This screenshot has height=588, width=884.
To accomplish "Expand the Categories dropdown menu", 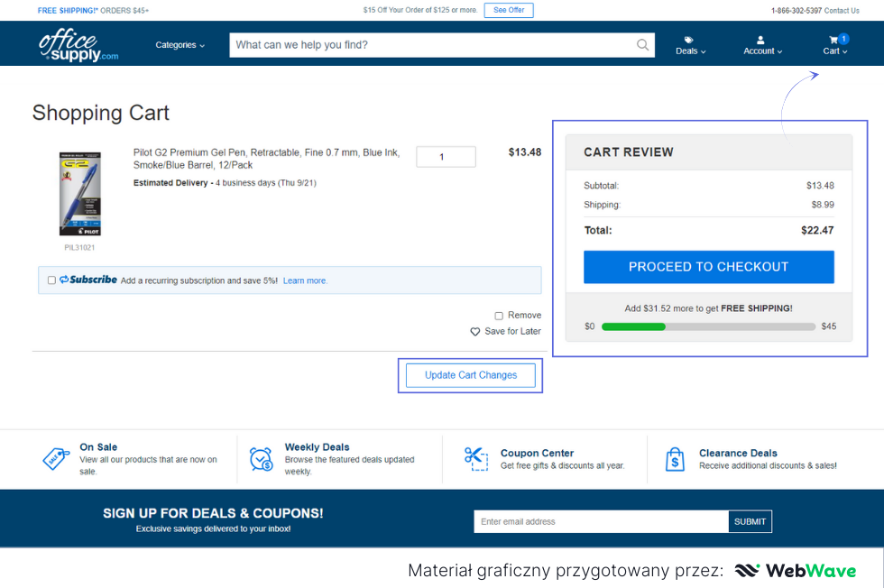I will [x=180, y=45].
